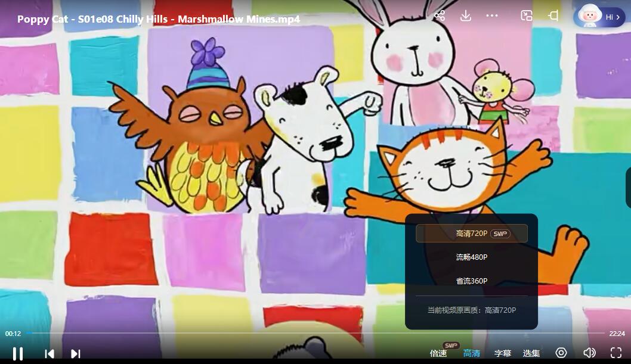Mute the video volume

click(589, 353)
